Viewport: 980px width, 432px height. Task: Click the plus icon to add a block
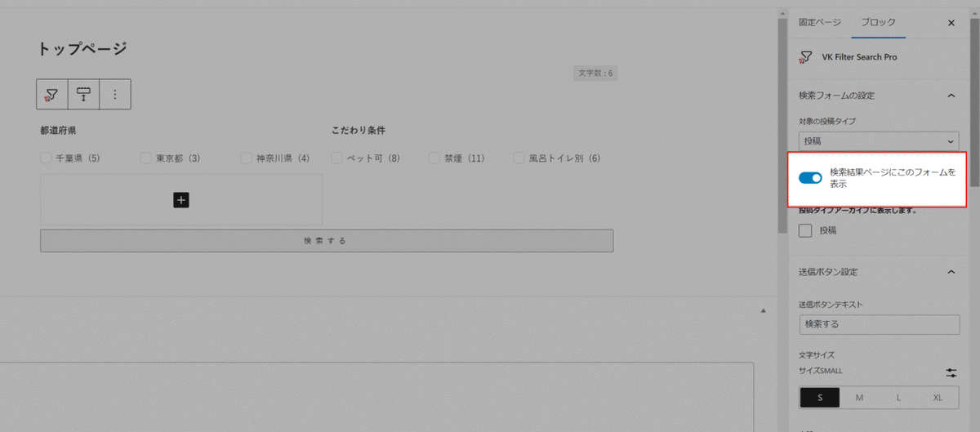181,199
